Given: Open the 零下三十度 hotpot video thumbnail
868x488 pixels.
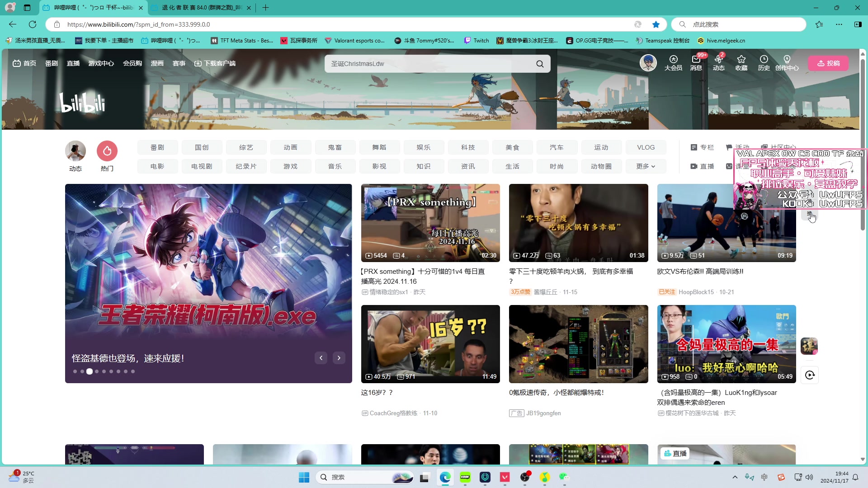Looking at the screenshot, I should coord(578,223).
